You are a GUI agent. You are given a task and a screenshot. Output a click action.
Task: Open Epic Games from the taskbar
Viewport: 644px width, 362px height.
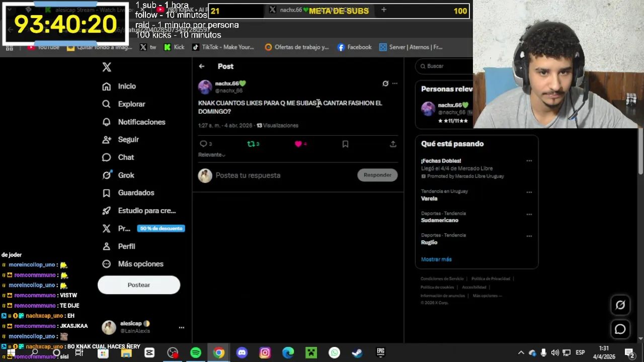(x=380, y=353)
